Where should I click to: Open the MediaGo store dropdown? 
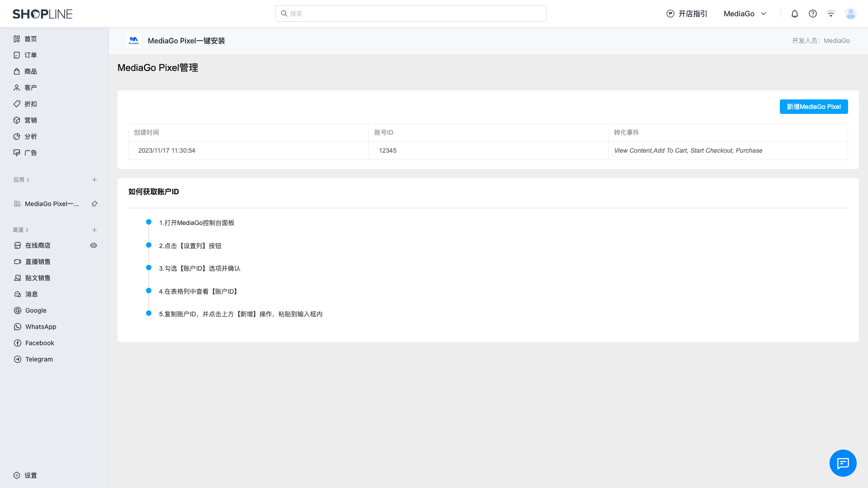745,14
